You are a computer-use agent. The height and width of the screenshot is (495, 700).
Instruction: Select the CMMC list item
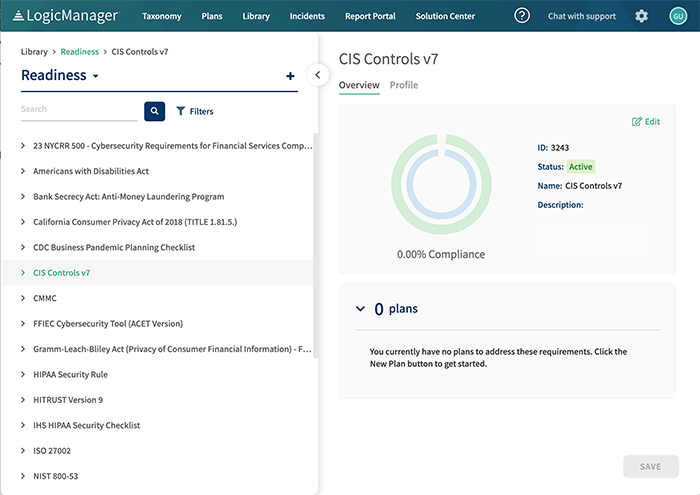coord(45,298)
